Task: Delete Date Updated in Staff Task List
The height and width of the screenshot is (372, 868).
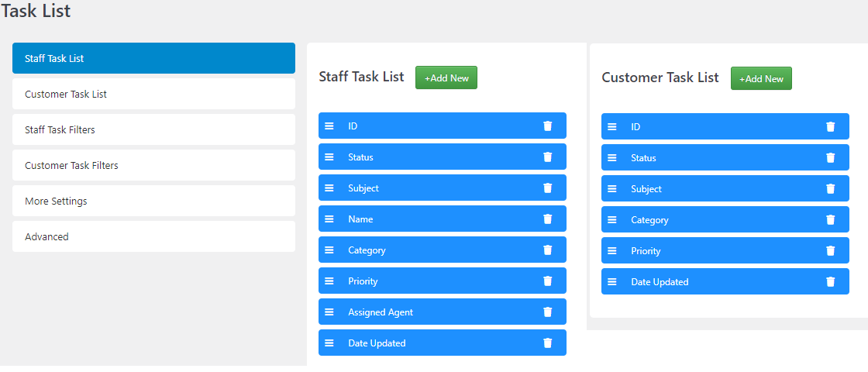Action: pyautogui.click(x=547, y=343)
